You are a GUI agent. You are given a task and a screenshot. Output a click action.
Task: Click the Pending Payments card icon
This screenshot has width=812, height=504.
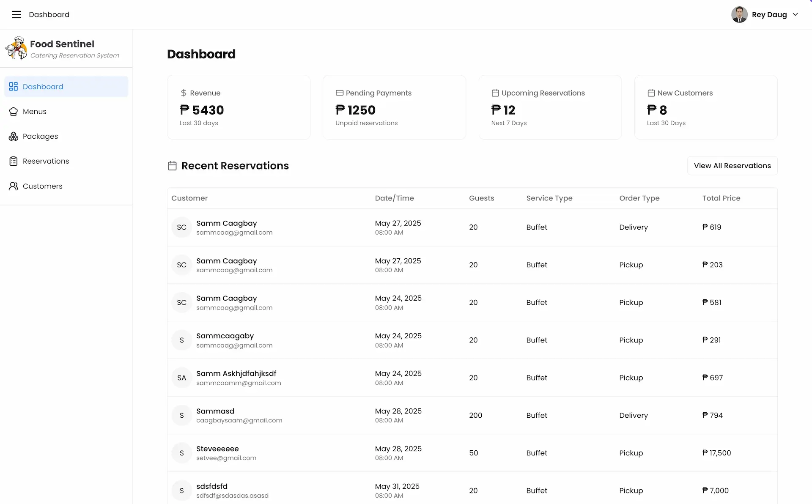coord(340,93)
